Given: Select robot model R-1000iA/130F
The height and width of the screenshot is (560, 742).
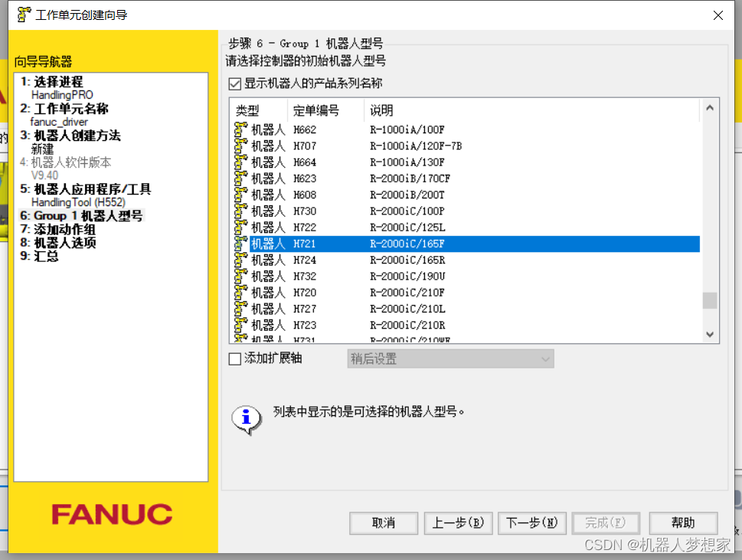Looking at the screenshot, I should (x=407, y=162).
